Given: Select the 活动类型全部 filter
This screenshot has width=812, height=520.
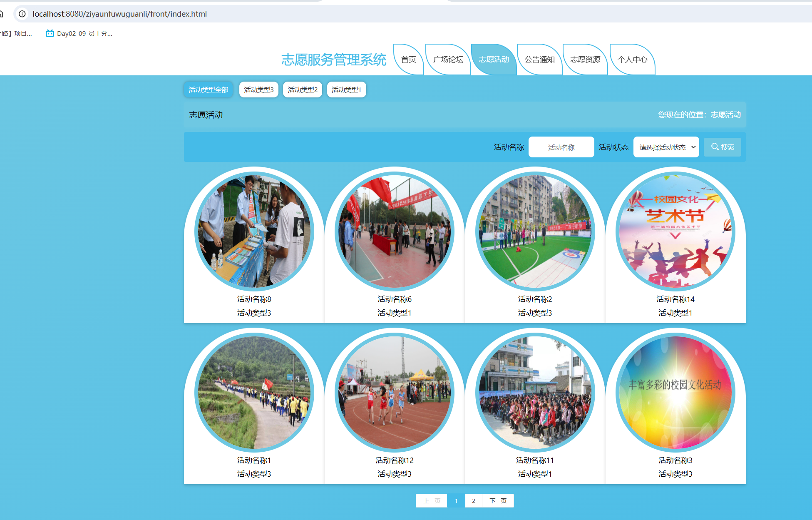Looking at the screenshot, I should pyautogui.click(x=208, y=90).
